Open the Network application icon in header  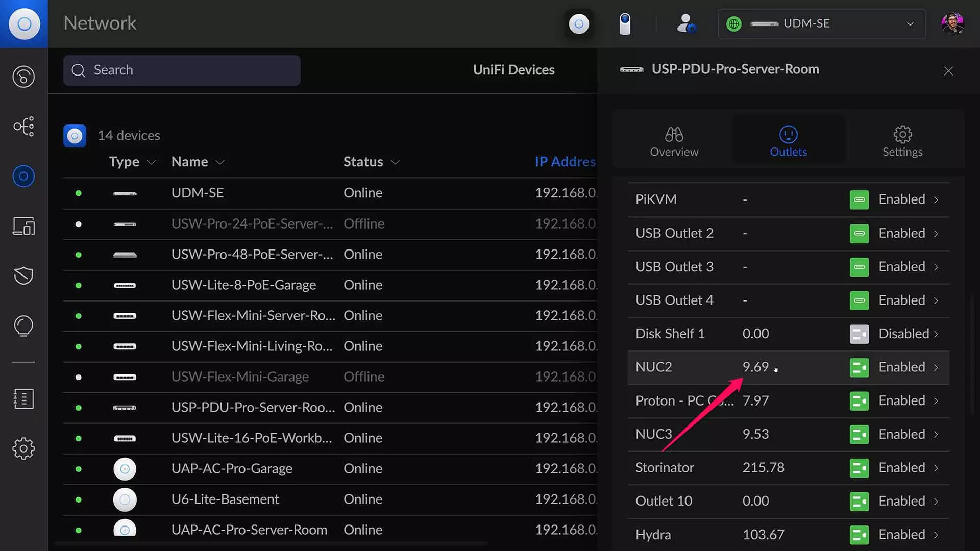(x=579, y=24)
